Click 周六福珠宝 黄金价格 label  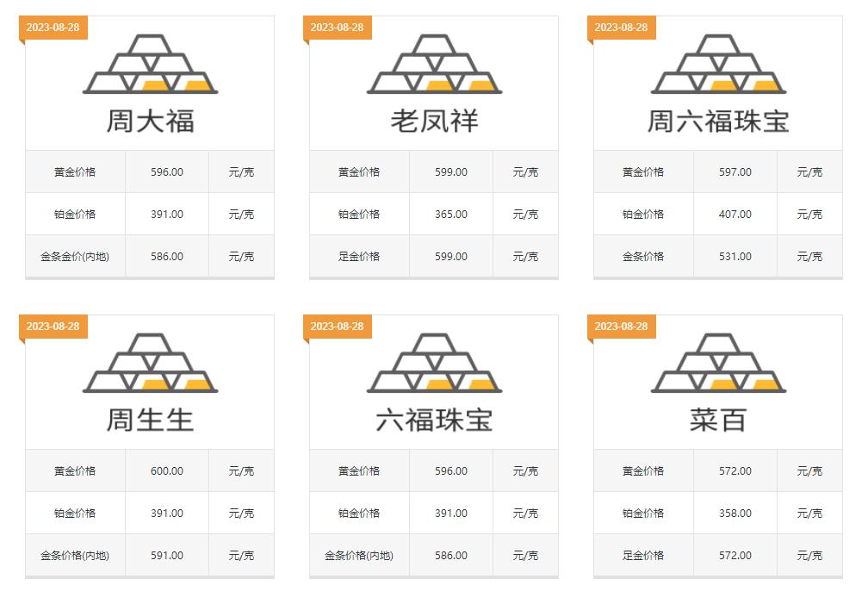[642, 171]
